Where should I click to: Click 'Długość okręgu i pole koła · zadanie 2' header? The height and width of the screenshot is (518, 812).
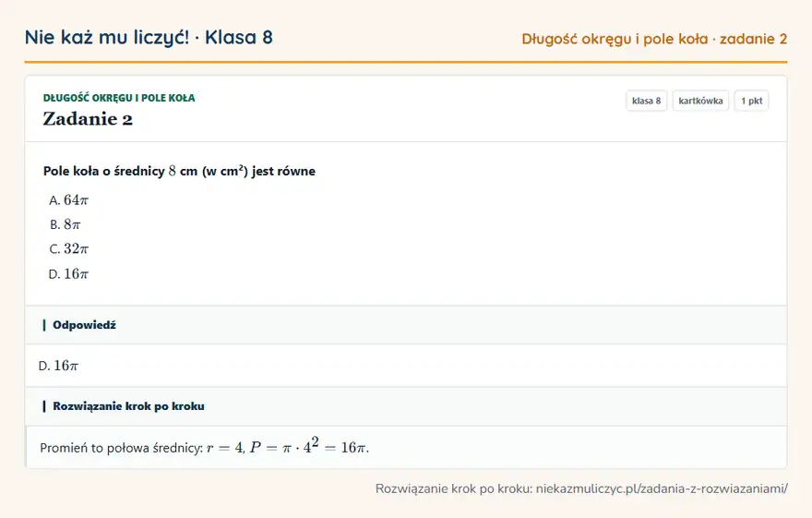pyautogui.click(x=654, y=40)
